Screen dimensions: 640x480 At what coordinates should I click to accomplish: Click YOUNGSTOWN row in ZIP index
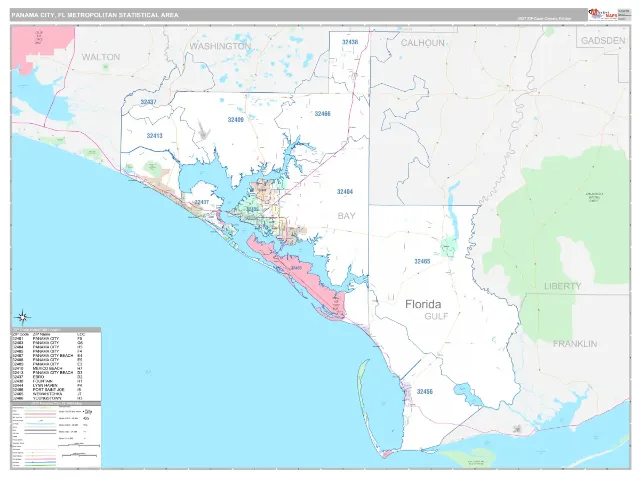click(48, 398)
